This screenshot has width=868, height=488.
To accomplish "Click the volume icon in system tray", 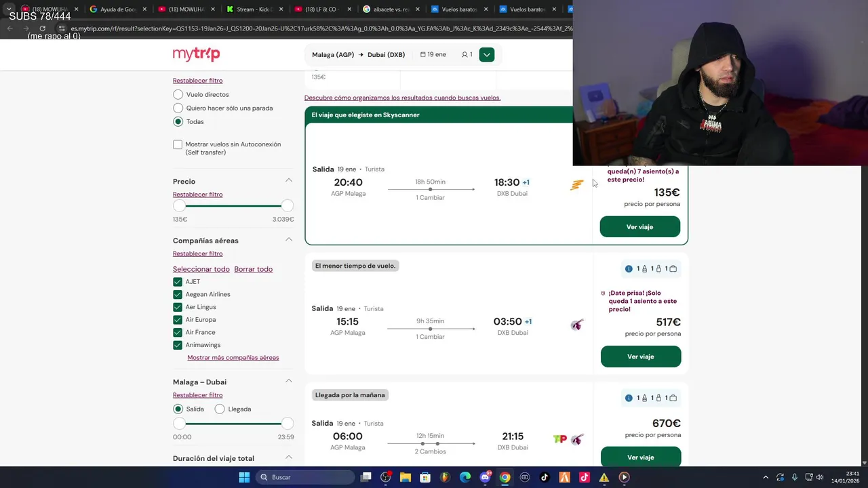I will 819,477.
